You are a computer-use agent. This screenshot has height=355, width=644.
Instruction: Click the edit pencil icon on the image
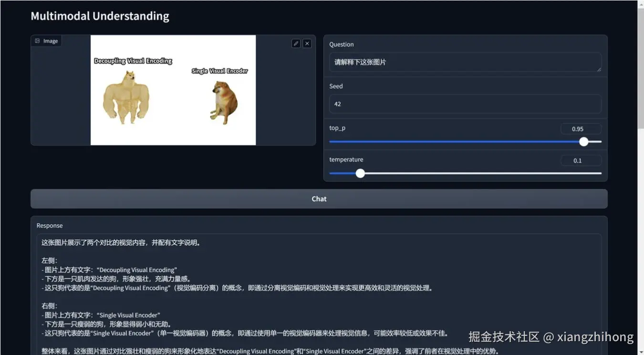[x=296, y=43]
